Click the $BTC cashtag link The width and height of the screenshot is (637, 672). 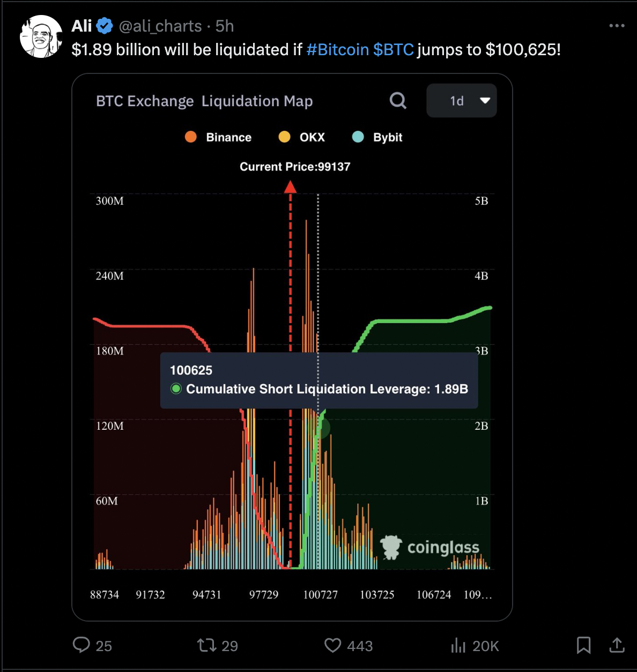[x=394, y=50]
